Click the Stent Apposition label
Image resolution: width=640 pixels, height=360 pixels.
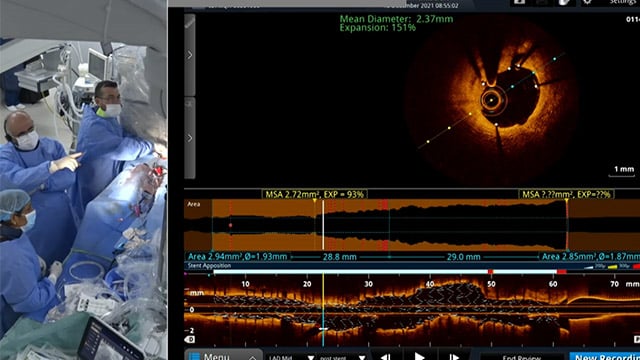coord(209,266)
